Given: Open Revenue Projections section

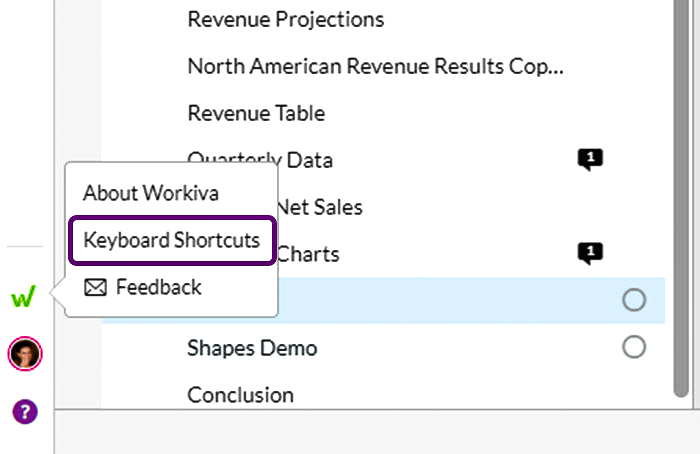Looking at the screenshot, I should click(285, 19).
